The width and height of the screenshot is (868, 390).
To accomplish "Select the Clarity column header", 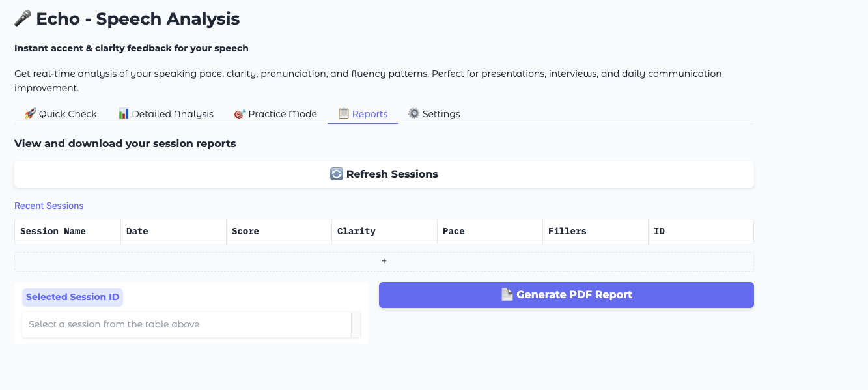I will coord(356,231).
